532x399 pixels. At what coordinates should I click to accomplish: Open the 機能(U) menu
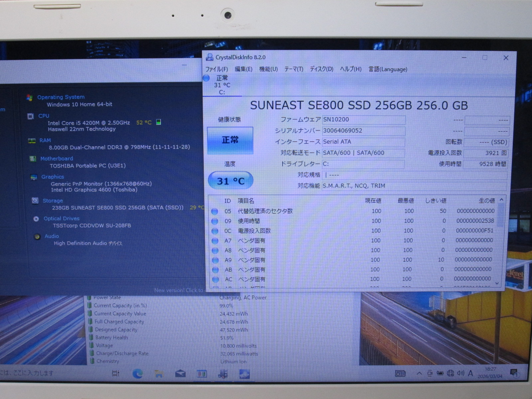[x=268, y=69]
